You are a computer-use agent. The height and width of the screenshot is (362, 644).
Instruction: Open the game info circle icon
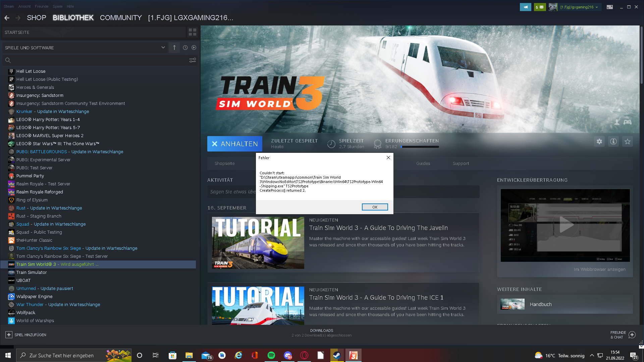coord(613,142)
